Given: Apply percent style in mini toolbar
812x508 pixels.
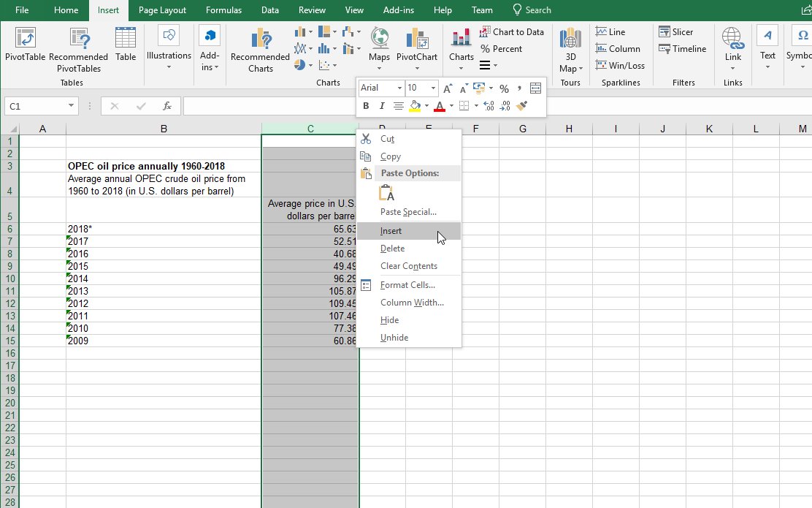Looking at the screenshot, I should tap(504, 88).
